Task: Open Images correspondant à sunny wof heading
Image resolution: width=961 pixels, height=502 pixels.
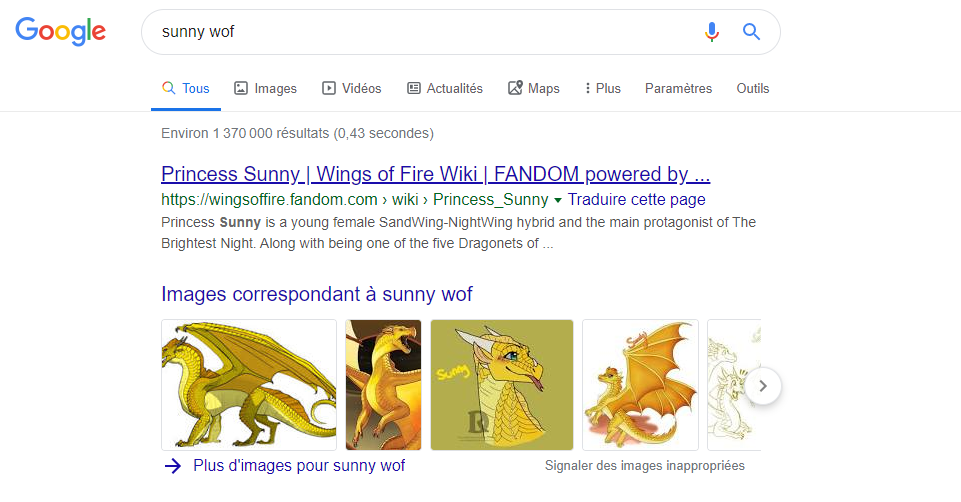Action: (316, 294)
